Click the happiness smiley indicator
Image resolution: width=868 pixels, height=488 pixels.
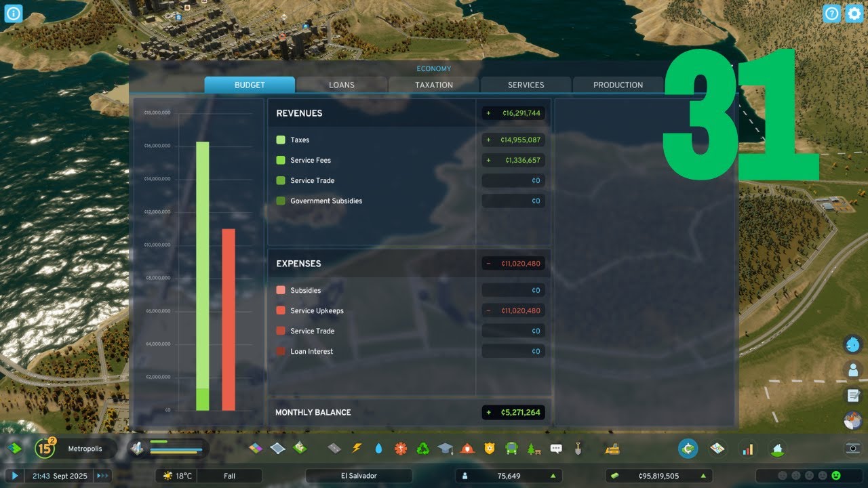coord(835,476)
